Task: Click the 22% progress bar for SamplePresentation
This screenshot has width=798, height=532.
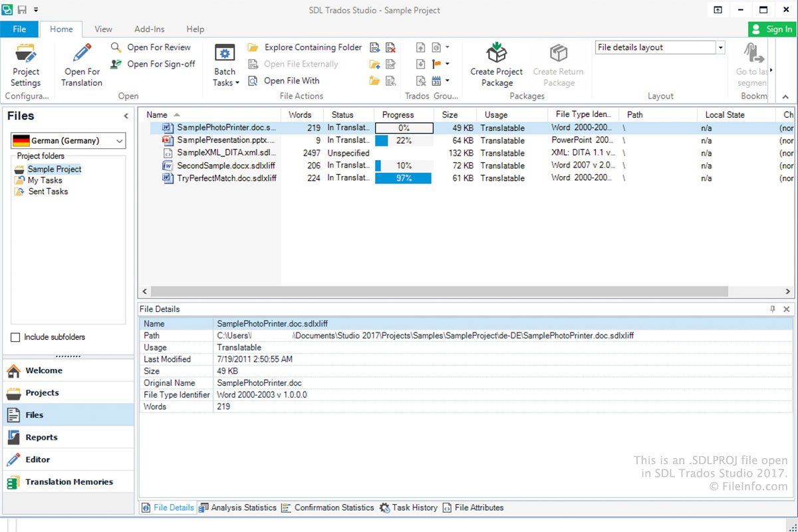Action: pyautogui.click(x=404, y=140)
